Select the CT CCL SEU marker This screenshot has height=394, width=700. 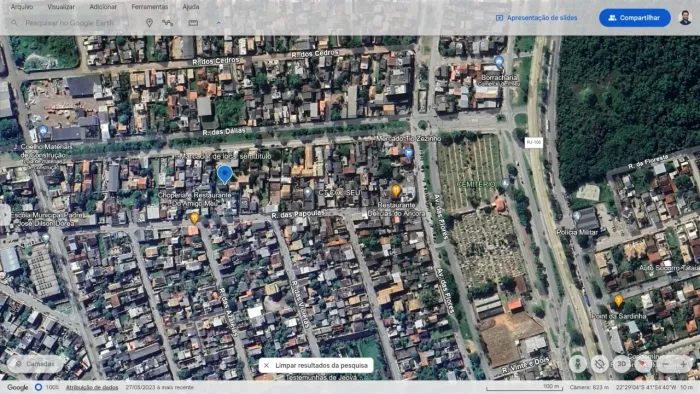[308, 192]
